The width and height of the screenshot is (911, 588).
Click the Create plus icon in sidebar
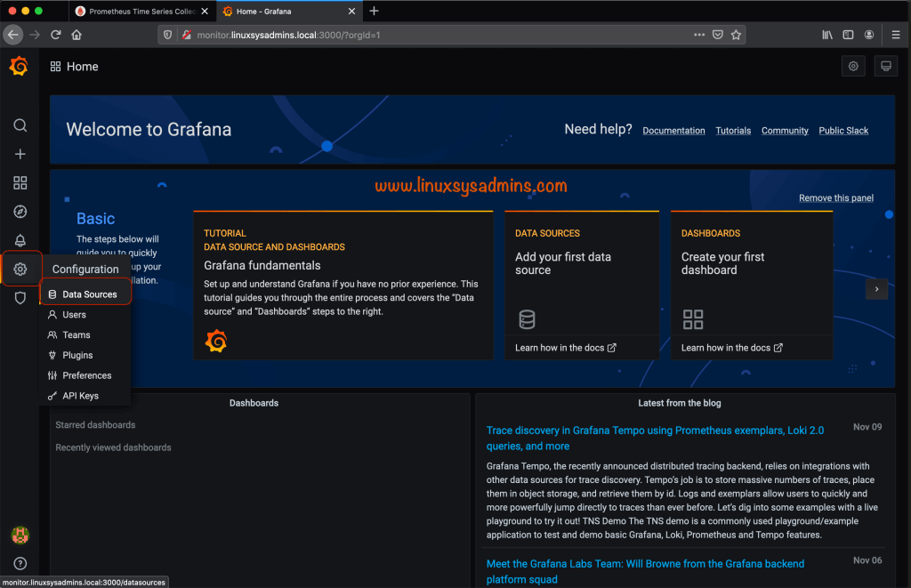coord(20,154)
